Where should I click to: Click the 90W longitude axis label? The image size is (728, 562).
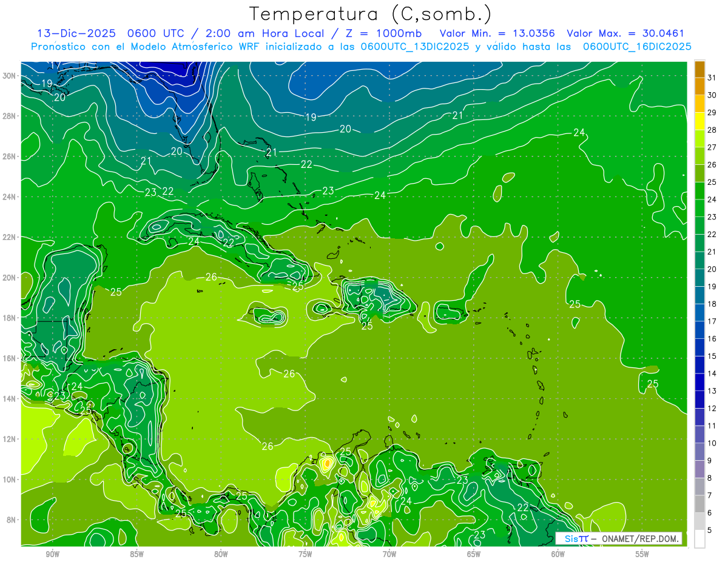click(x=52, y=554)
